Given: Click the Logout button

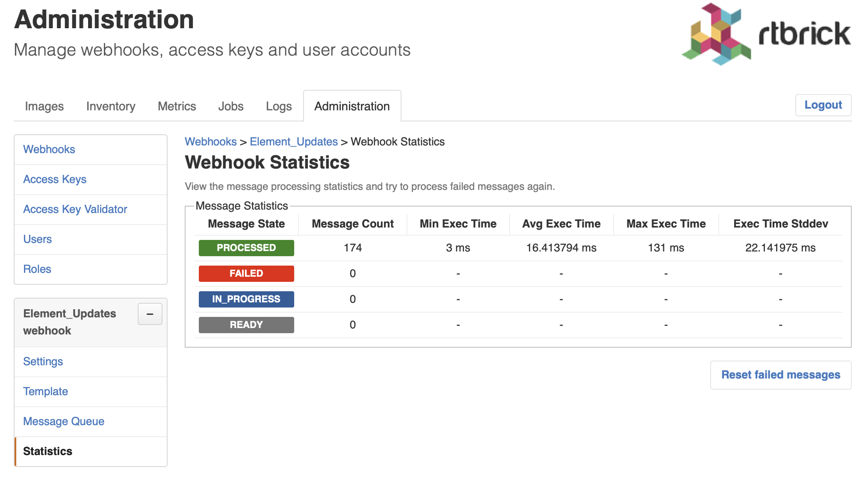Looking at the screenshot, I should tap(823, 105).
